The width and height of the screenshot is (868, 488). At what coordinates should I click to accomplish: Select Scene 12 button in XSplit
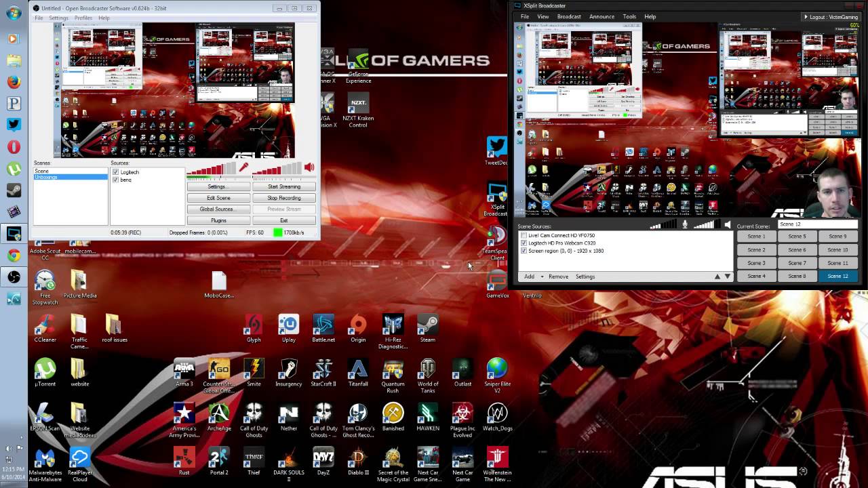[x=837, y=276]
